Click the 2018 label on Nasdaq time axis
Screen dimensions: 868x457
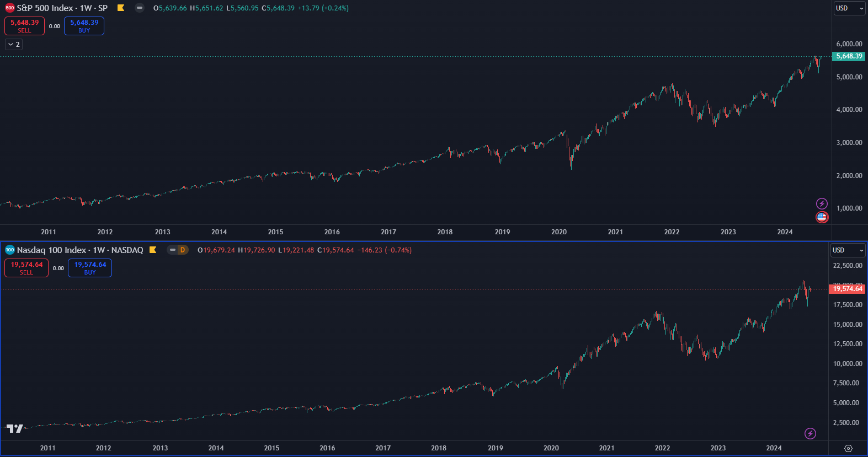click(x=439, y=448)
